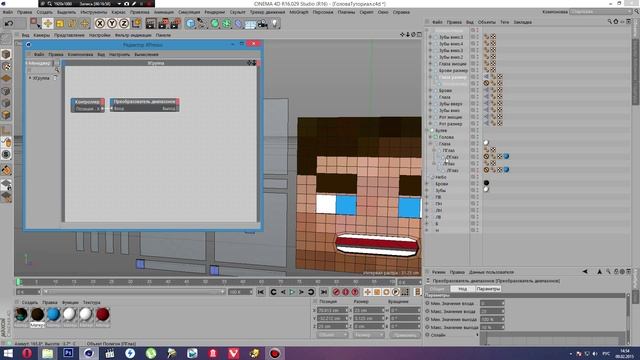Open the Создать menu in main menu bar
Image resolution: width=640 pixels, height=360 pixels.
(x=45, y=12)
